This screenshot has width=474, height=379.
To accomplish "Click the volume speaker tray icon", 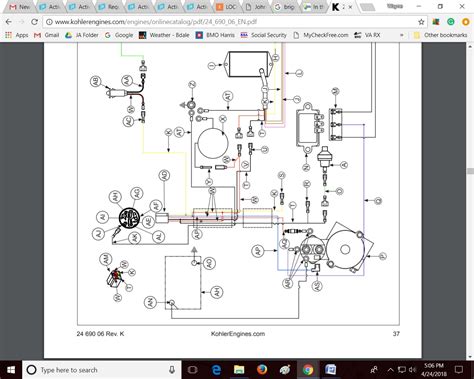I will (413, 370).
